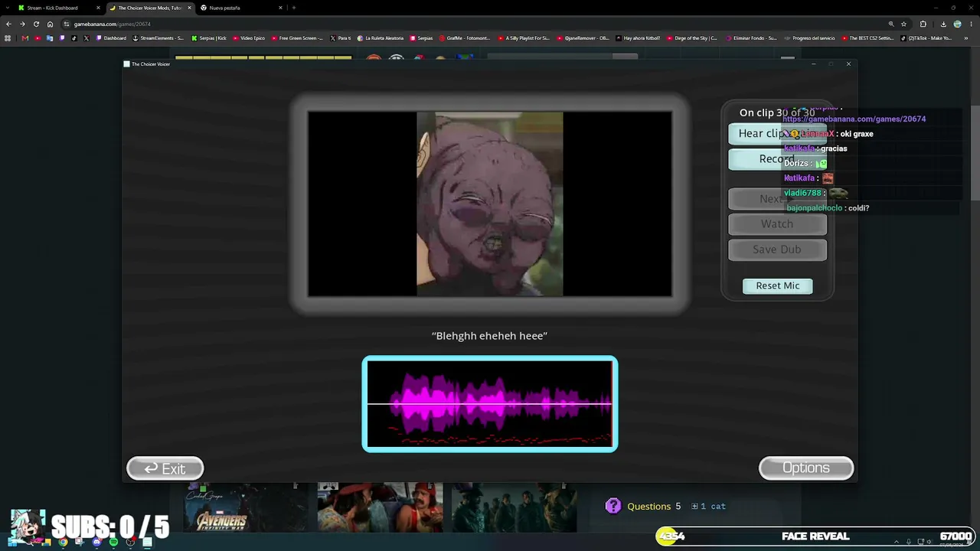980x551 pixels.
Task: Open the Eliminar Fondo bookmark
Action: point(751,38)
